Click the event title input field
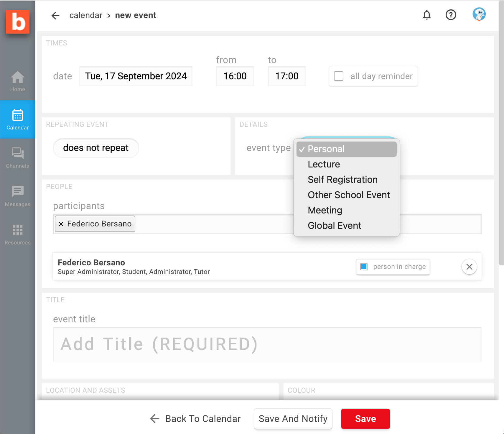The height and width of the screenshot is (434, 504). coord(267,344)
